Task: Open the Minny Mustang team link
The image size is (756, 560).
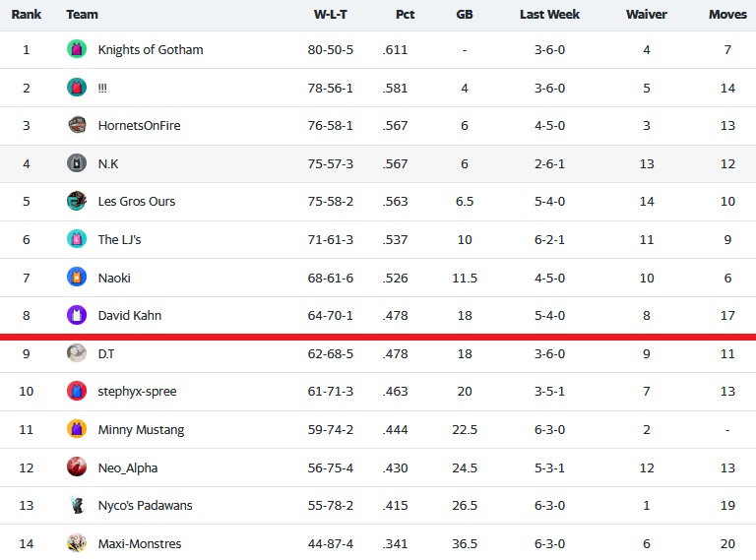Action: pyautogui.click(x=142, y=429)
